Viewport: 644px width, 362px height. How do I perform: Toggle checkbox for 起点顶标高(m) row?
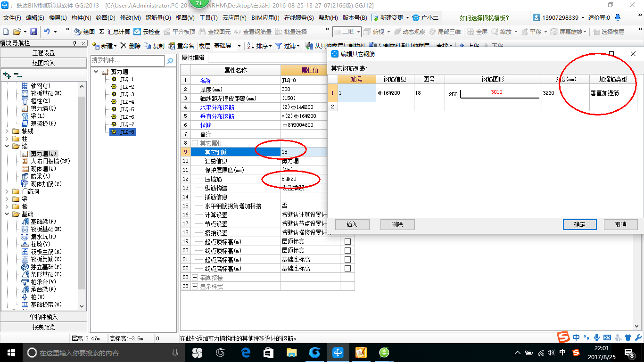pos(348,242)
